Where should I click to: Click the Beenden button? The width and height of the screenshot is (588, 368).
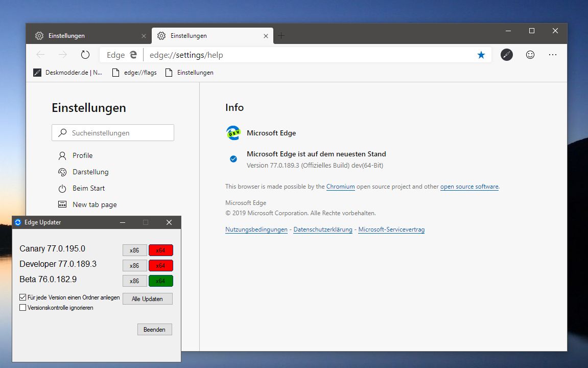154,329
